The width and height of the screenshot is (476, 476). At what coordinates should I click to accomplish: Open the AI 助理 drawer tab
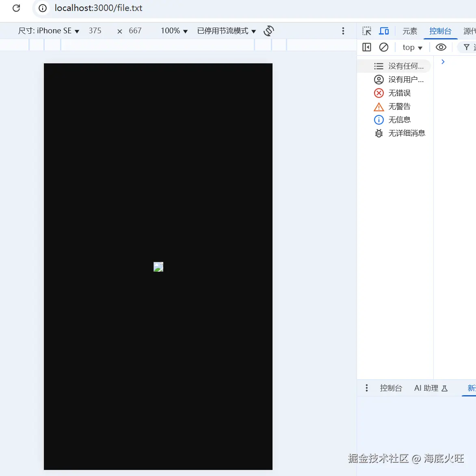coord(431,388)
